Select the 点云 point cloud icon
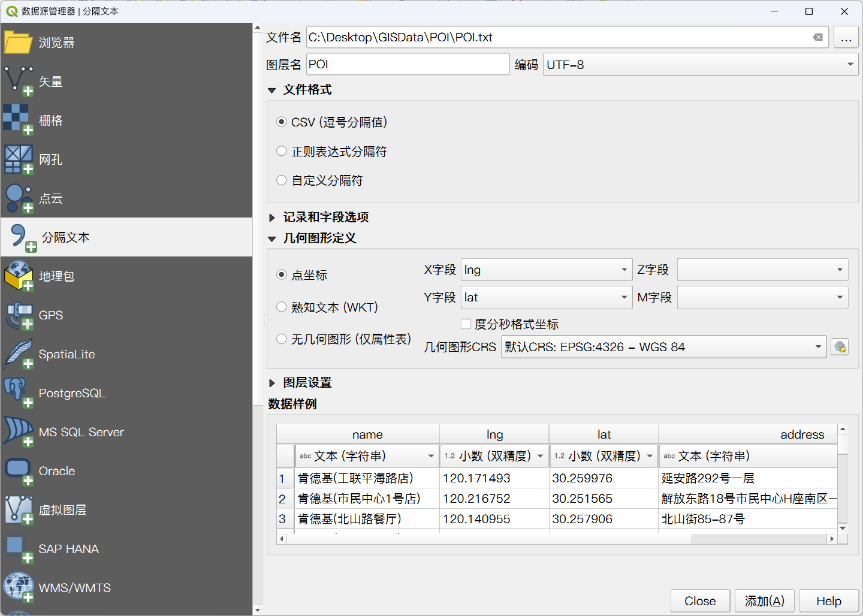 pyautogui.click(x=19, y=198)
